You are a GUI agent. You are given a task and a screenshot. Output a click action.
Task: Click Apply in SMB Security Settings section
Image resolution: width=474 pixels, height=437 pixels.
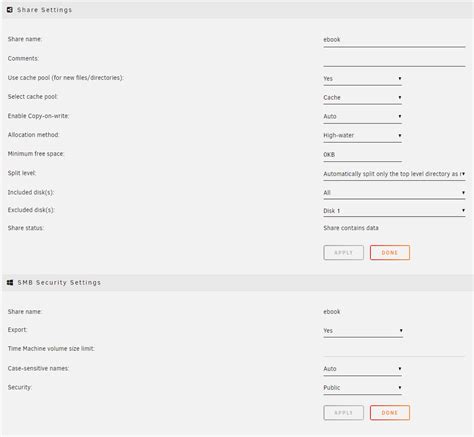(x=343, y=413)
